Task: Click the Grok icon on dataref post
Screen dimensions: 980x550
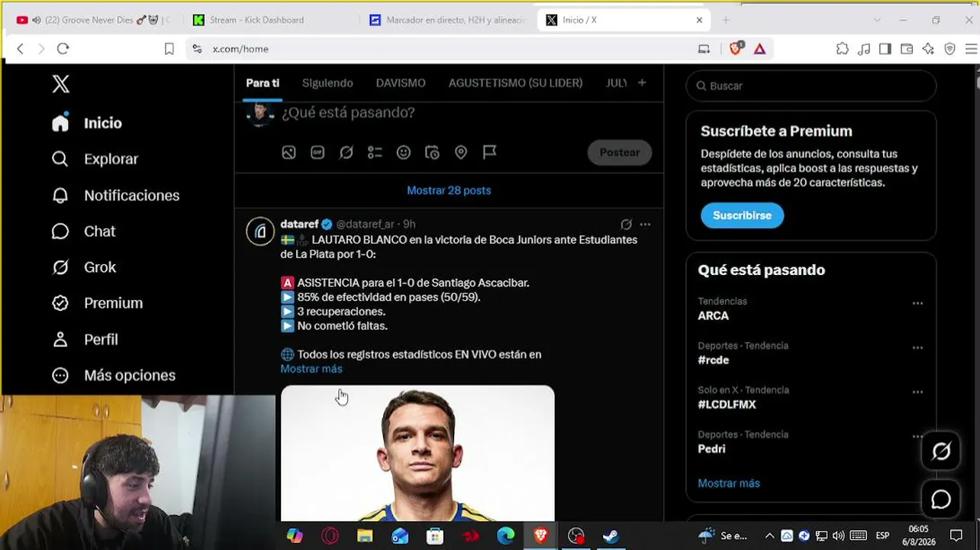Action: [626, 225]
